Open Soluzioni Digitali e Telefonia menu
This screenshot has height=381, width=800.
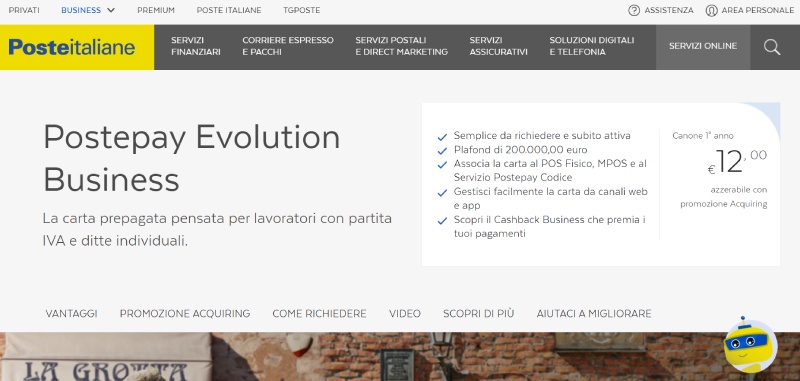pyautogui.click(x=592, y=46)
